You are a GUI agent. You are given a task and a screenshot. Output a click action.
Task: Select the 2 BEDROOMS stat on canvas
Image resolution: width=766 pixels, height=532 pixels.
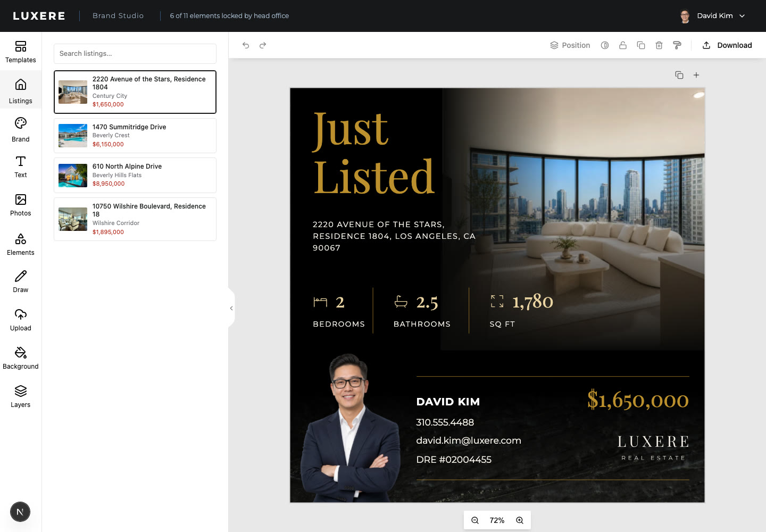[339, 311]
